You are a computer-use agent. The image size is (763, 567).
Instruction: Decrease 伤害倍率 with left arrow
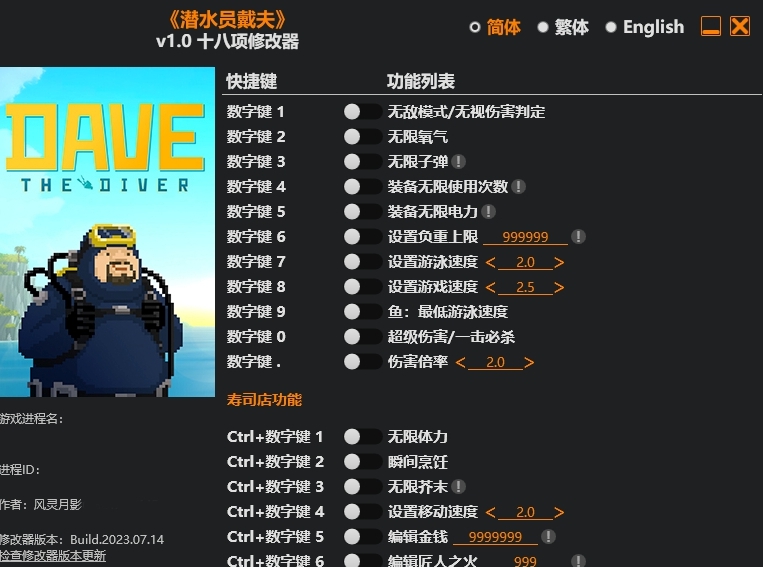coord(460,363)
